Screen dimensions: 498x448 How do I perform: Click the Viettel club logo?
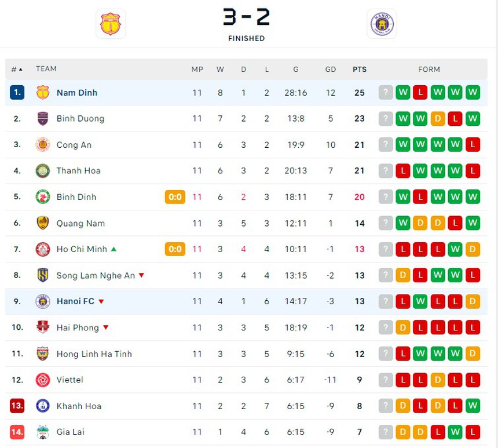click(42, 380)
